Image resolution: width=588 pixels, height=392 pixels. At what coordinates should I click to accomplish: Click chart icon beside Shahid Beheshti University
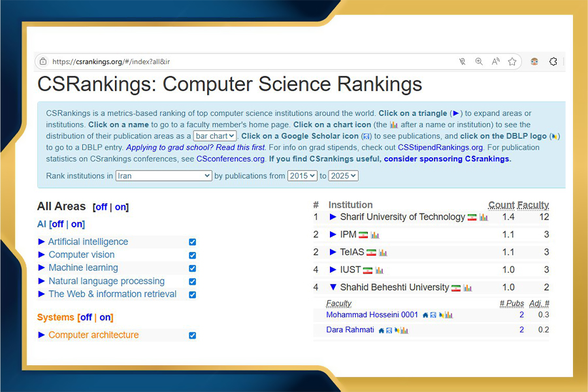pos(468,287)
